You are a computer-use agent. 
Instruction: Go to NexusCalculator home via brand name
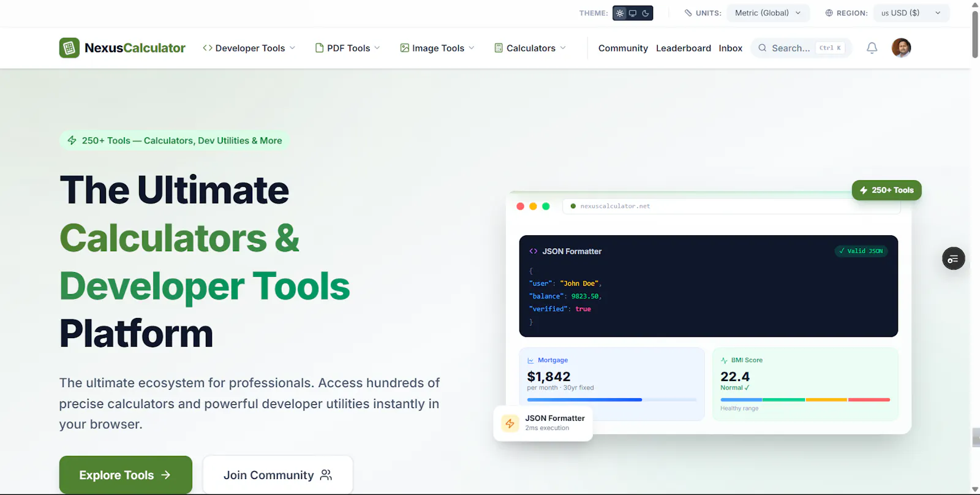pos(135,48)
